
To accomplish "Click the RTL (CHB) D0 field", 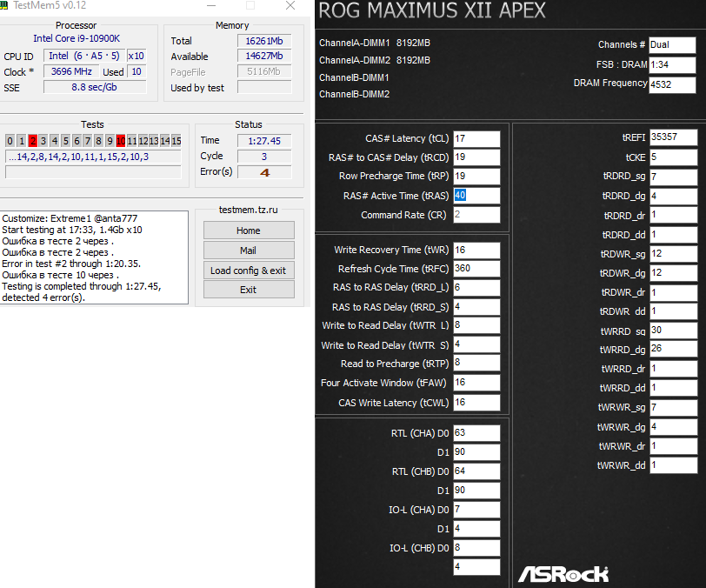I will click(476, 471).
